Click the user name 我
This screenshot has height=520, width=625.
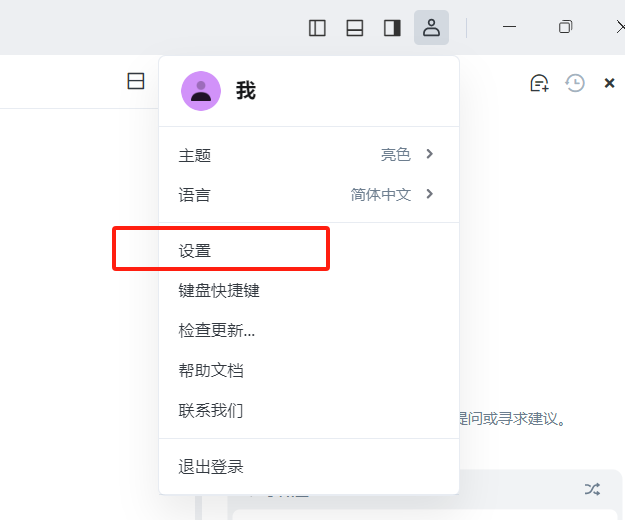[x=246, y=90]
